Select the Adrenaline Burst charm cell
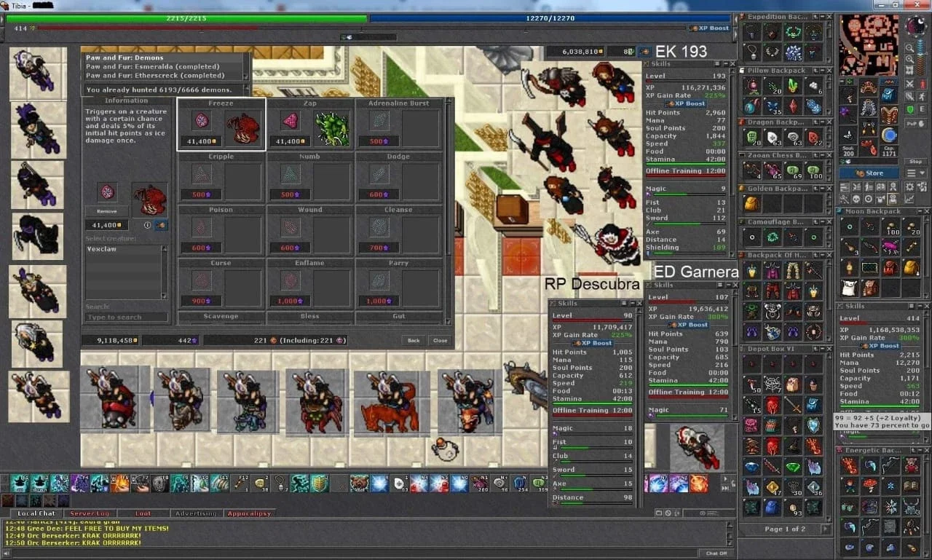 pos(399,125)
